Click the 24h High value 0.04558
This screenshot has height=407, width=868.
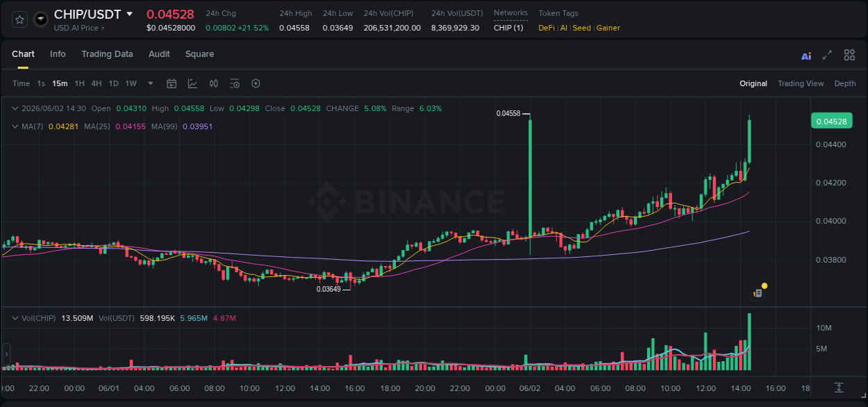click(x=294, y=28)
